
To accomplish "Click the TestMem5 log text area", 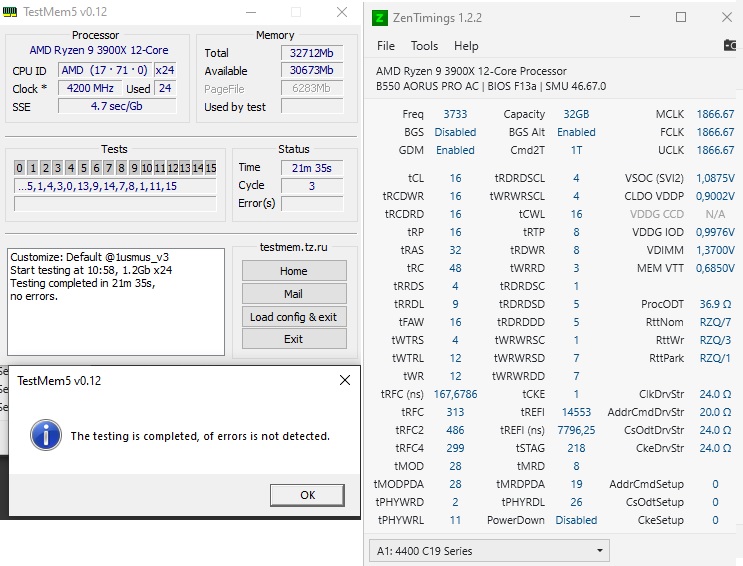I will coord(116,301).
